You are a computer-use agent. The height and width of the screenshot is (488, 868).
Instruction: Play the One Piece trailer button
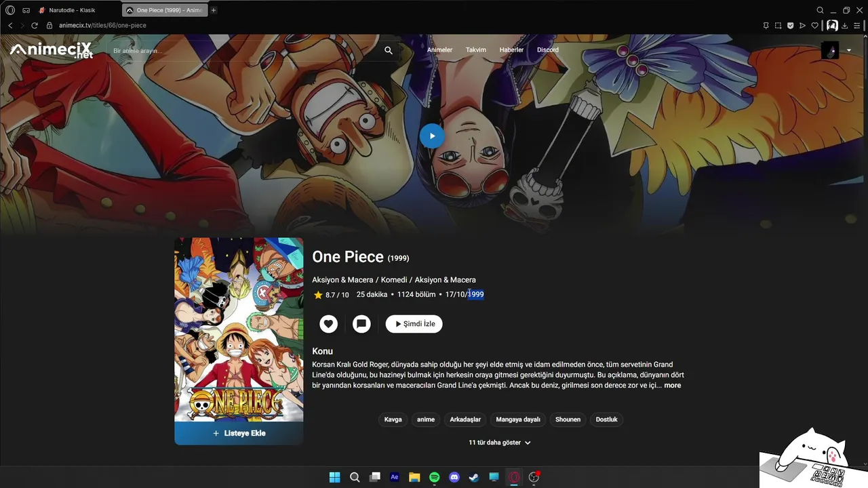click(432, 136)
